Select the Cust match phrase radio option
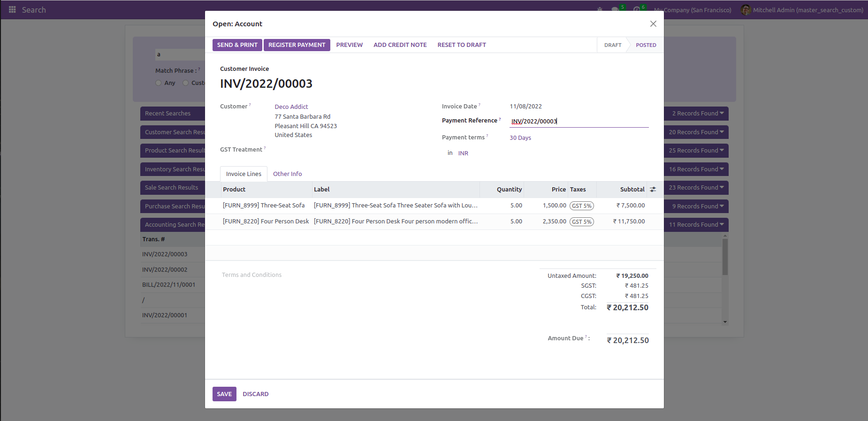868x421 pixels. pyautogui.click(x=186, y=83)
